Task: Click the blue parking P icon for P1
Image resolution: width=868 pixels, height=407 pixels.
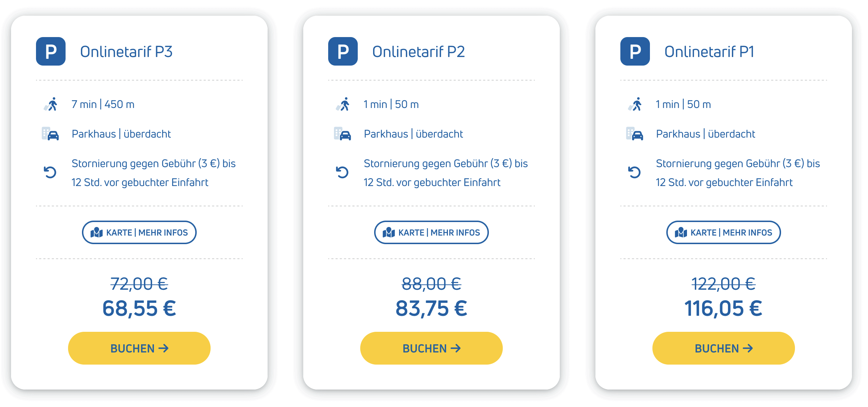Action: [x=635, y=51]
